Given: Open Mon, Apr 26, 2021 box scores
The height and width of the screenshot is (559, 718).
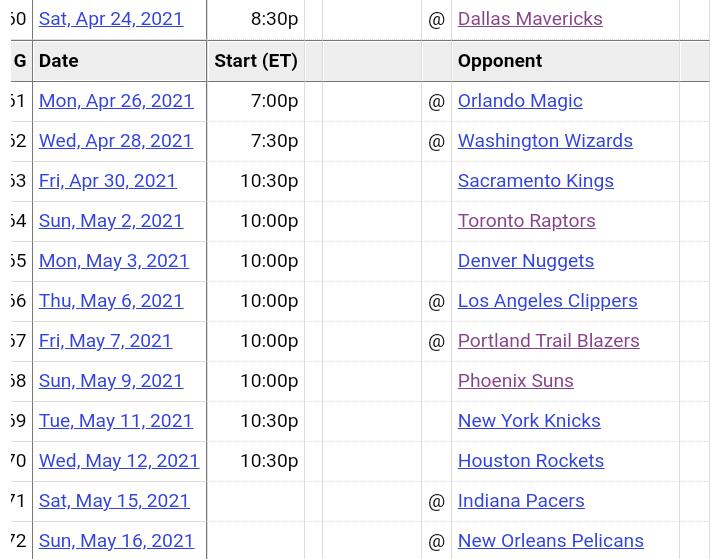Looking at the screenshot, I should click(116, 101).
